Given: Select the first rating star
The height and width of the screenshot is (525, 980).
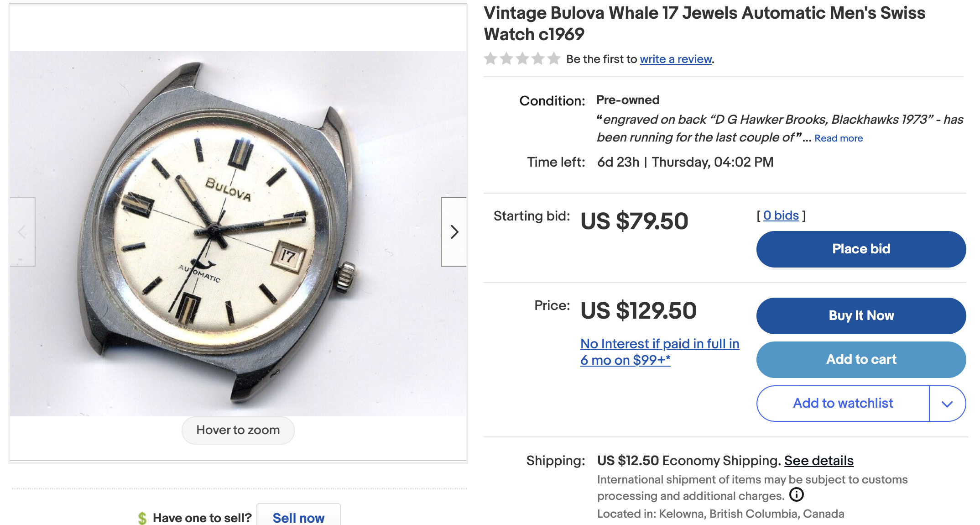Looking at the screenshot, I should 490,58.
